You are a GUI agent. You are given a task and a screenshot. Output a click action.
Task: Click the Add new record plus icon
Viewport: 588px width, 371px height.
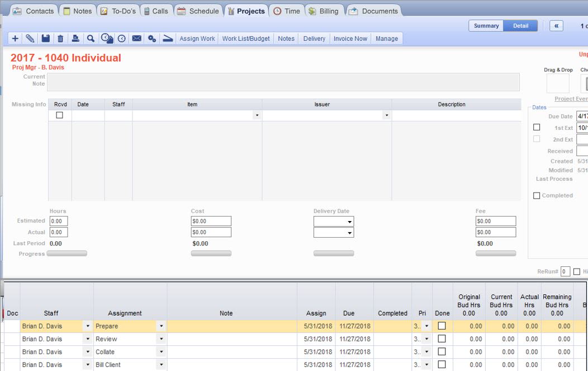(x=15, y=38)
